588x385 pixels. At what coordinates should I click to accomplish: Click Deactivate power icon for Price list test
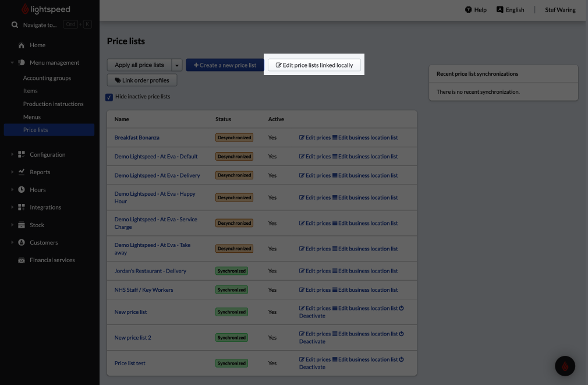tap(401, 359)
